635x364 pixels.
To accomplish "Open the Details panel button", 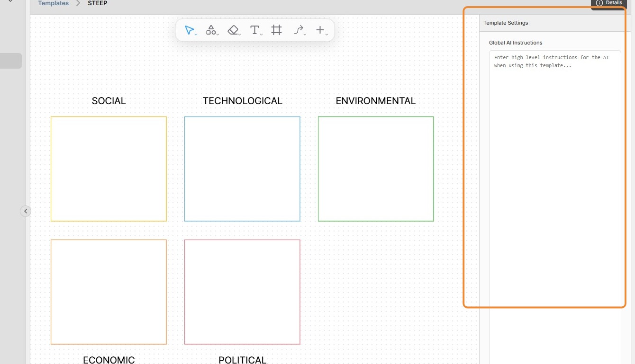I will (x=608, y=3).
